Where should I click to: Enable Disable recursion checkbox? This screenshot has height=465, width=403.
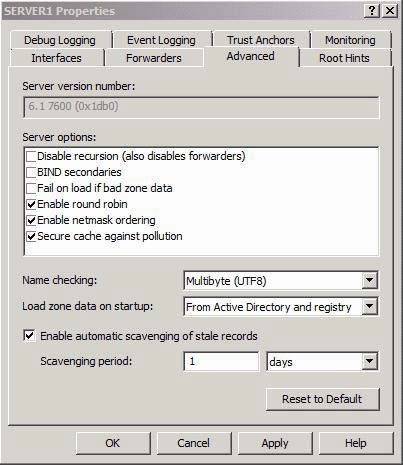coord(31,156)
